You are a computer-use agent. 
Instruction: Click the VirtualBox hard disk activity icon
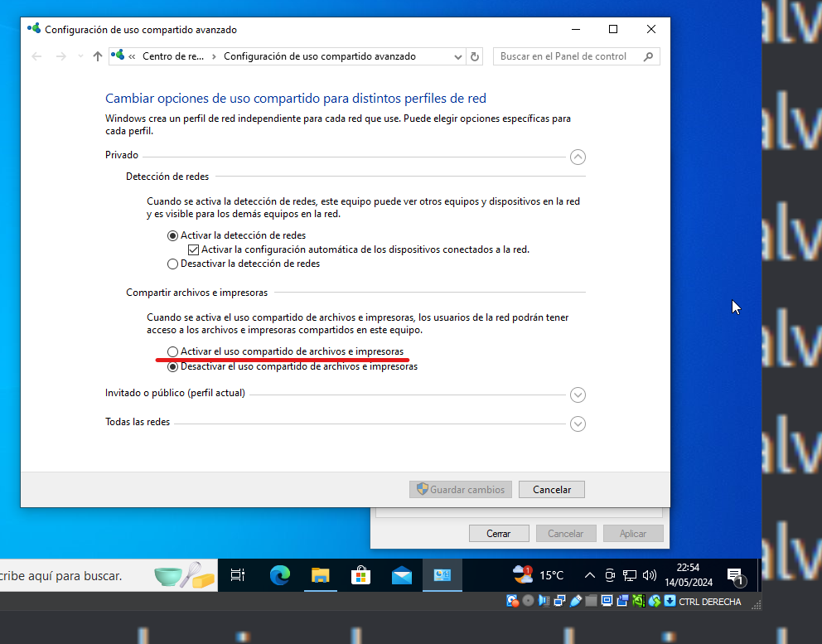pyautogui.click(x=512, y=601)
